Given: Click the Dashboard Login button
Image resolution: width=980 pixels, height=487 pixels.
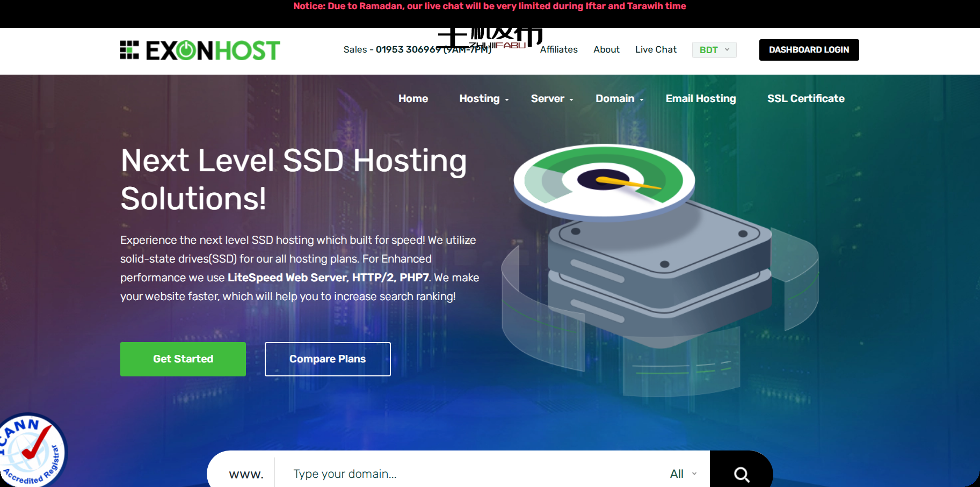Looking at the screenshot, I should (x=809, y=50).
